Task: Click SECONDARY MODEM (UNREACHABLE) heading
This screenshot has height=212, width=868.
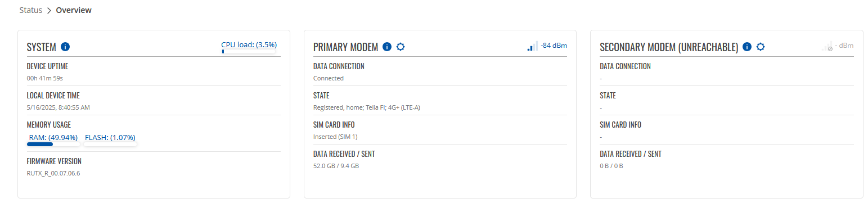Action: 669,47
